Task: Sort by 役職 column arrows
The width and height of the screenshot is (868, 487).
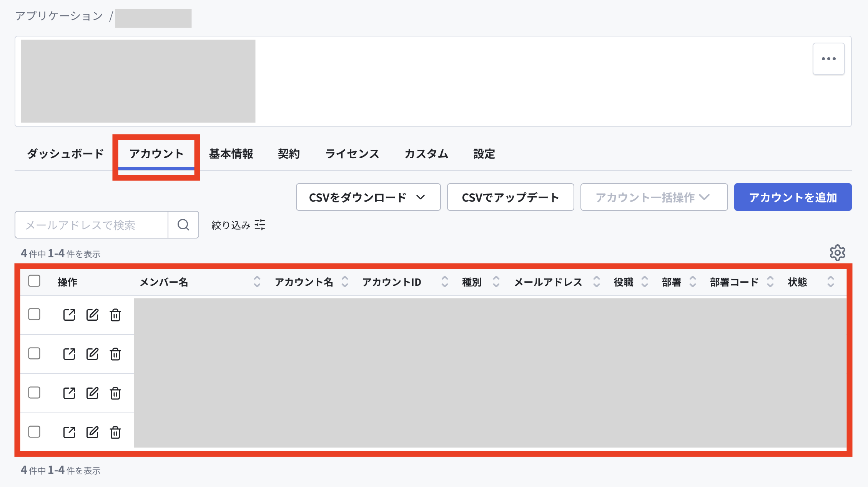Action: (x=645, y=282)
